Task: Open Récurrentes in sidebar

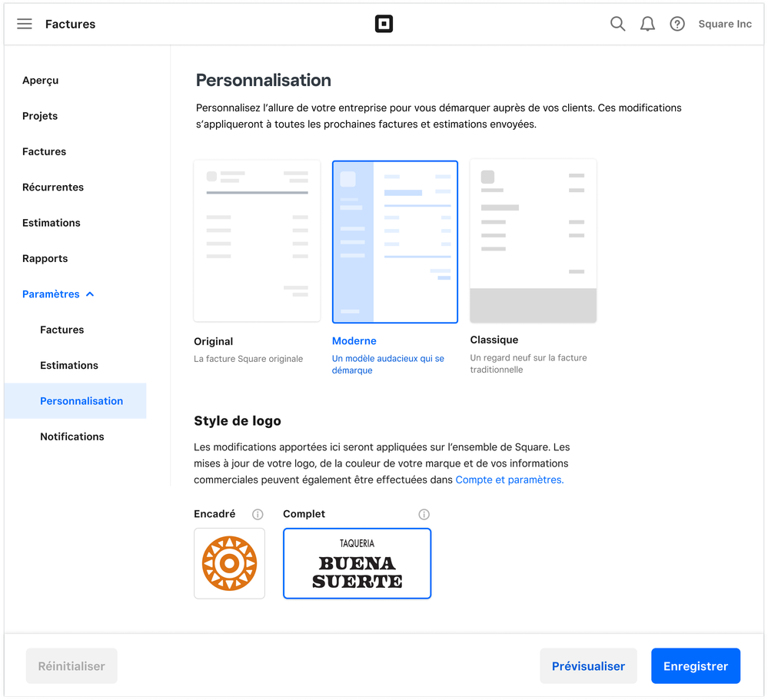Action: coord(53,187)
